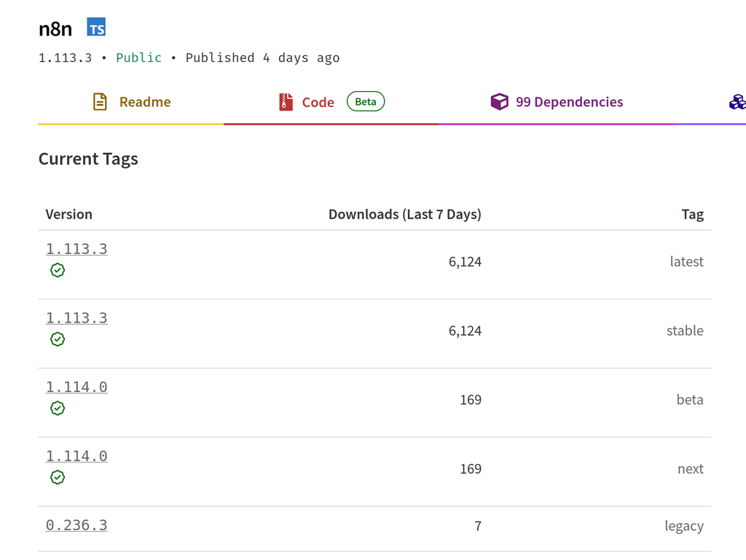The width and height of the screenshot is (746, 560).
Task: Click the purple Dependencies cube icon
Action: click(x=499, y=102)
